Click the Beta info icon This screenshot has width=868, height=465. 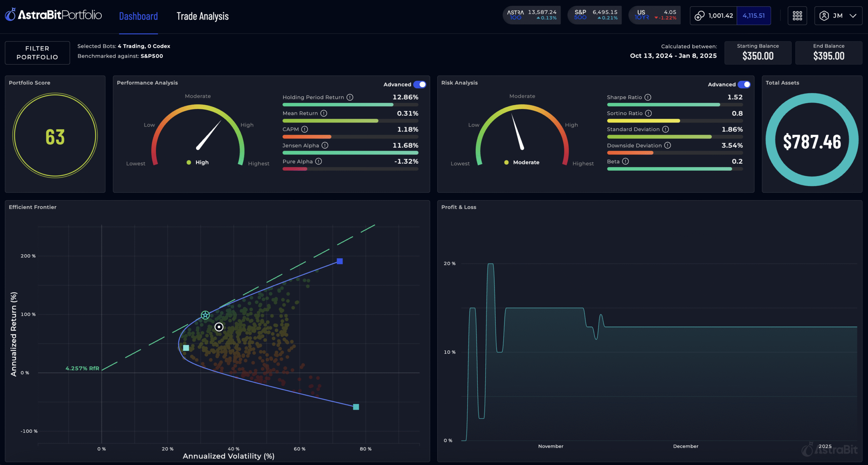click(x=626, y=162)
